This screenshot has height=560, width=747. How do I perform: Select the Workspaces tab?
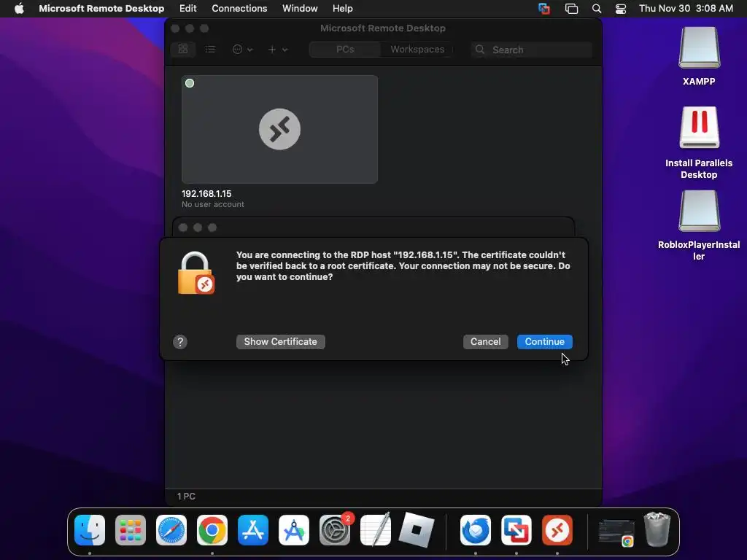[x=417, y=49]
